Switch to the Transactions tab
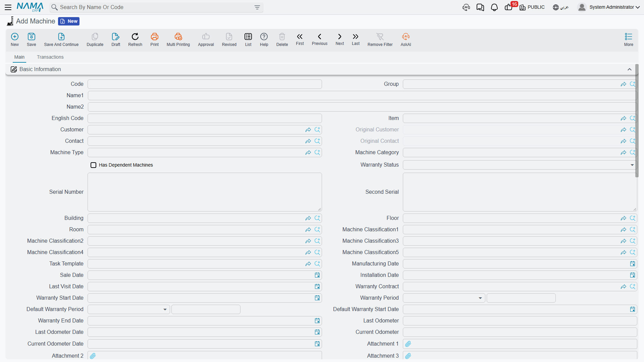 (x=50, y=57)
